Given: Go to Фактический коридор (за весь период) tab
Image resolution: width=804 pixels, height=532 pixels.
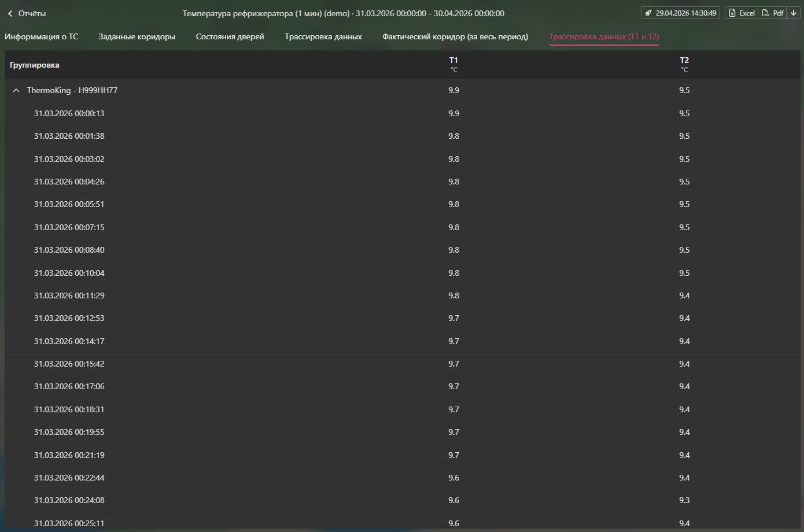Looking at the screenshot, I should (455, 36).
